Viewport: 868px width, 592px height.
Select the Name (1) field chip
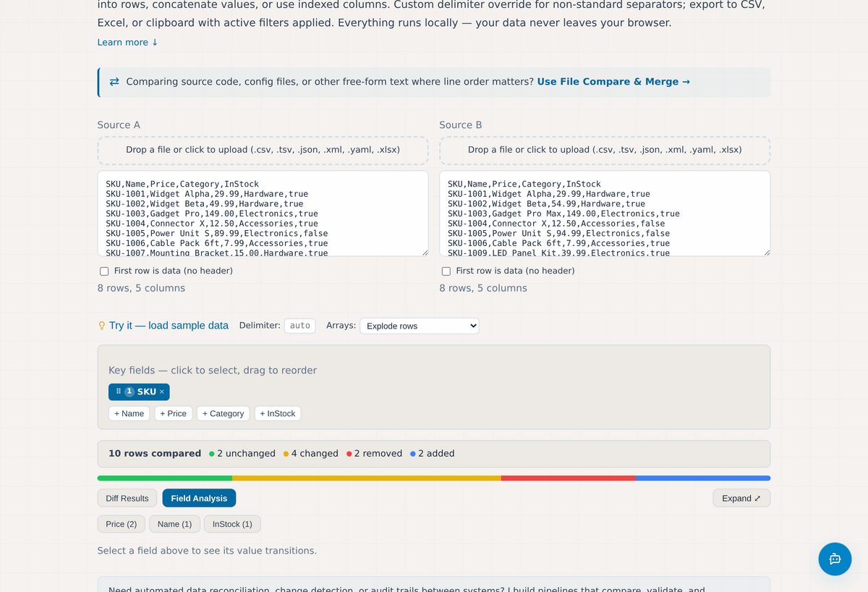click(x=174, y=524)
